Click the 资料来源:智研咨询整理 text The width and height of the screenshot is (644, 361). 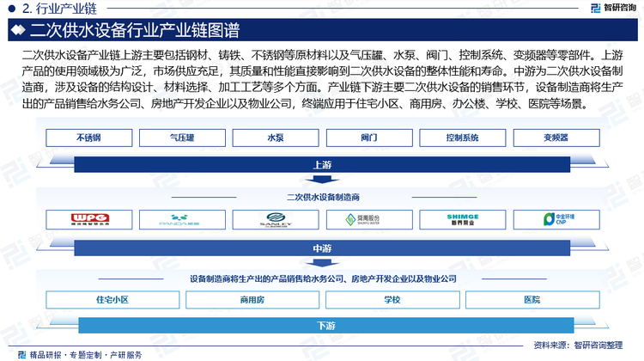578,346
